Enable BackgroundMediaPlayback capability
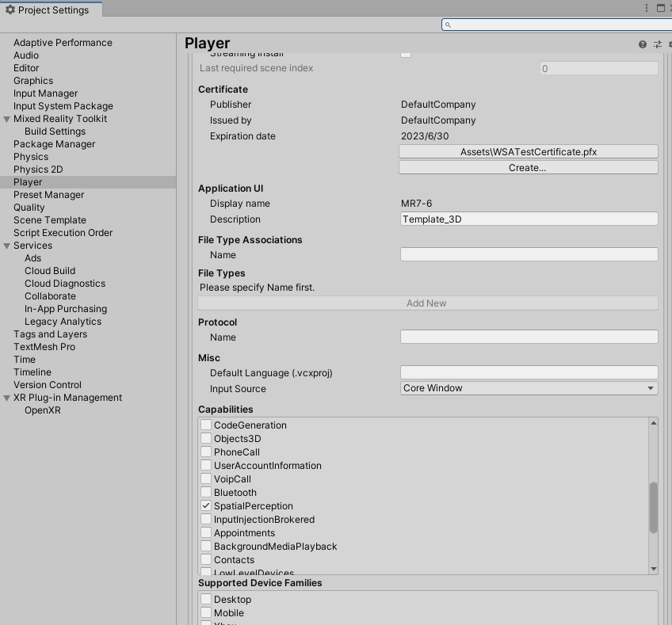672x625 pixels. [206, 546]
